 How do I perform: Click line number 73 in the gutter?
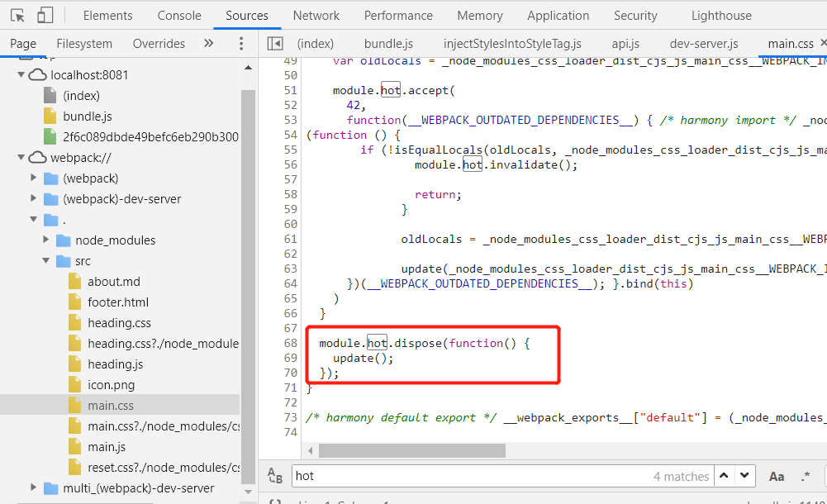(x=291, y=417)
